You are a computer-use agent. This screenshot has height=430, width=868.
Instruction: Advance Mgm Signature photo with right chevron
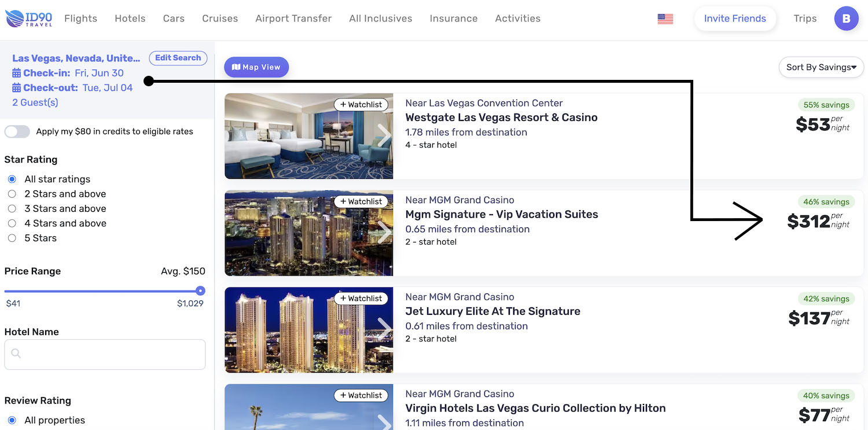[x=384, y=233]
